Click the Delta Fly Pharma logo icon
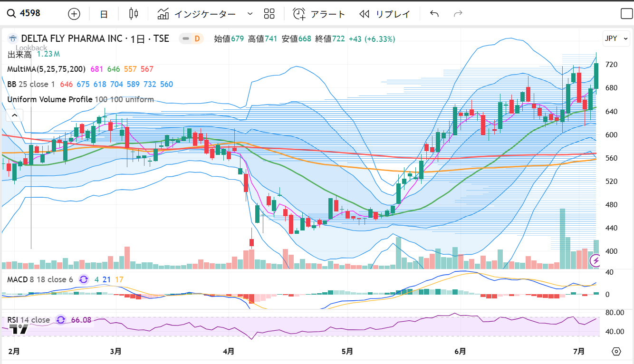 [x=13, y=38]
